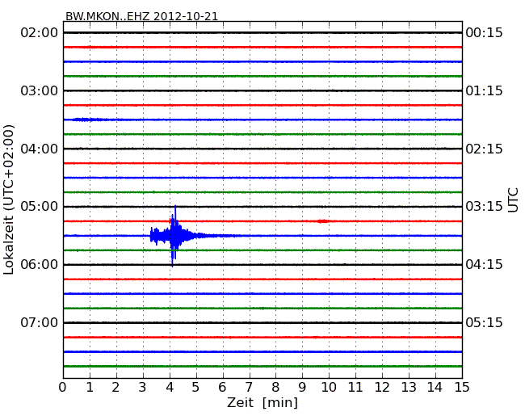Select the 03:00 local time label
The image size is (525, 420).
tap(40, 90)
